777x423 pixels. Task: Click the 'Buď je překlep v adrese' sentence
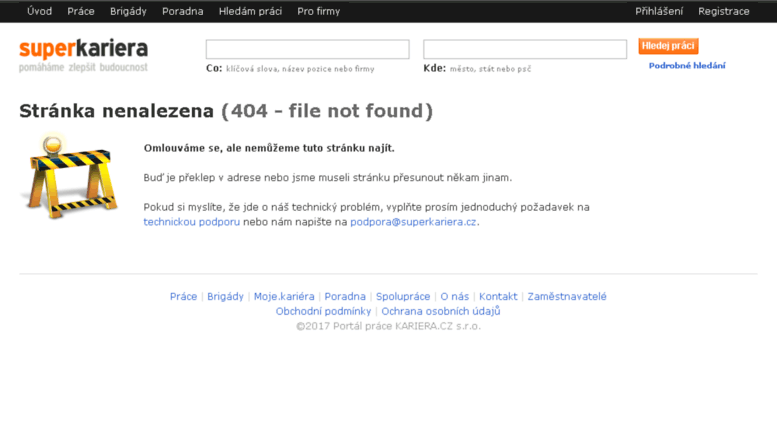pyautogui.click(x=328, y=177)
